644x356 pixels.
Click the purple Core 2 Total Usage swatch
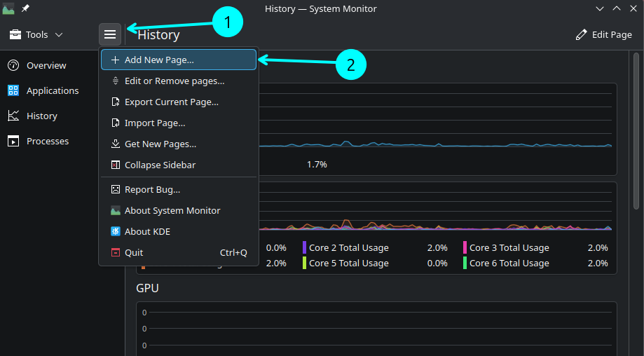(x=304, y=247)
